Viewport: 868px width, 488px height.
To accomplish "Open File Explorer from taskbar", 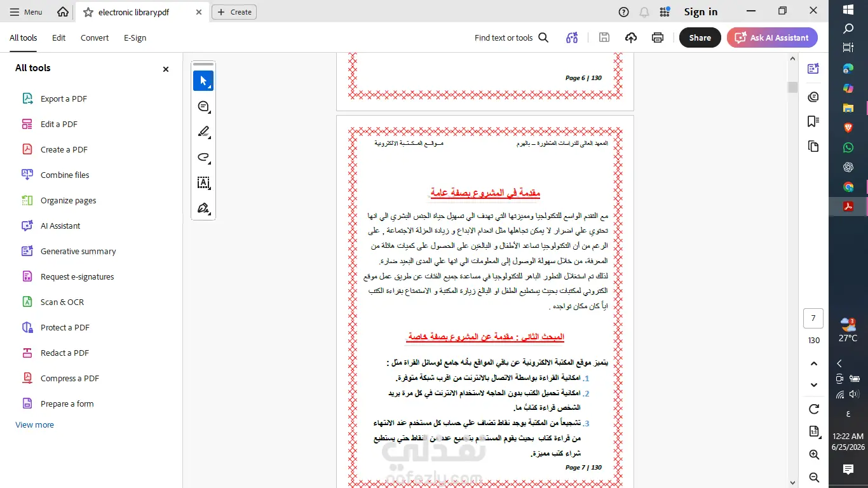I will click(848, 108).
